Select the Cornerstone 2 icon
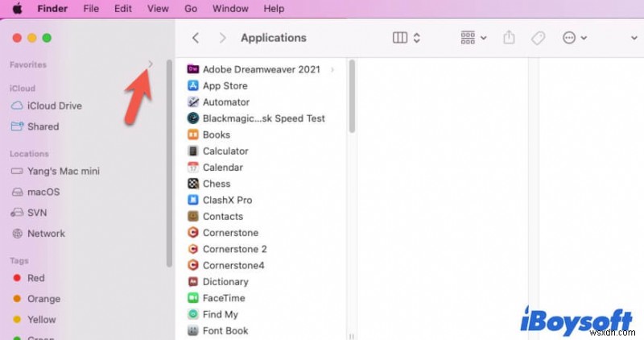 [x=193, y=249]
